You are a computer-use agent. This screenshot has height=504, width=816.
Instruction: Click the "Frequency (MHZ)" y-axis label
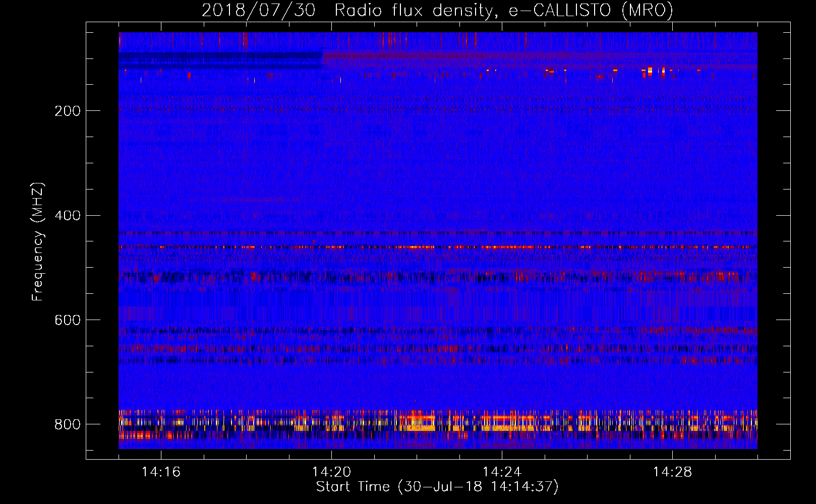38,242
